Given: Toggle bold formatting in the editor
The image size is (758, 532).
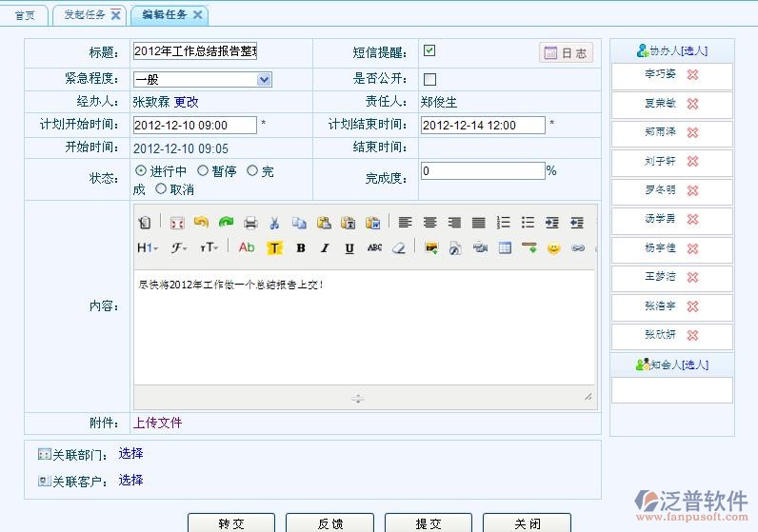Looking at the screenshot, I should pyautogui.click(x=300, y=248).
